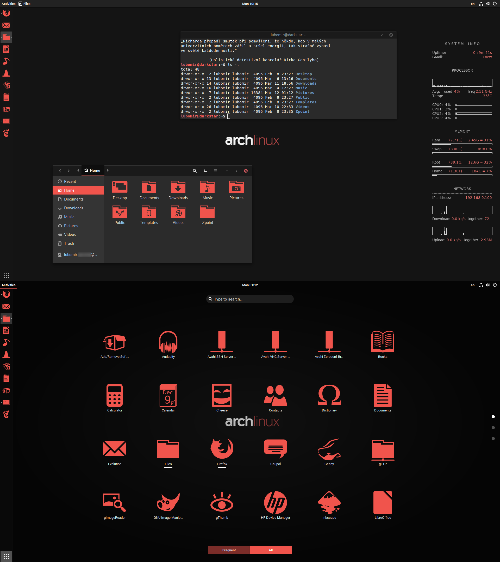Image resolution: width=500 pixels, height=563 pixels.
Task: Launch GIMP image editor
Action: coord(168,505)
